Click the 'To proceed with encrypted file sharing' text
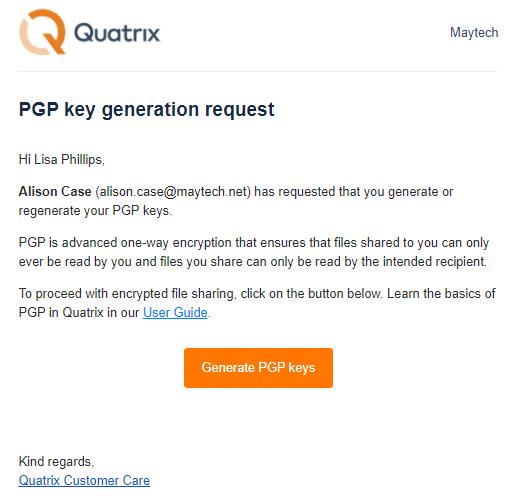 (x=127, y=294)
